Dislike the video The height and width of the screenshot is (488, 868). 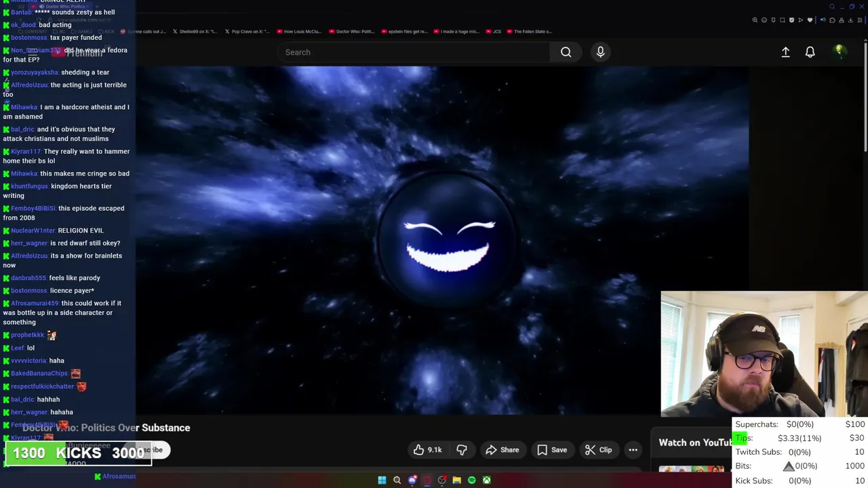tap(462, 450)
